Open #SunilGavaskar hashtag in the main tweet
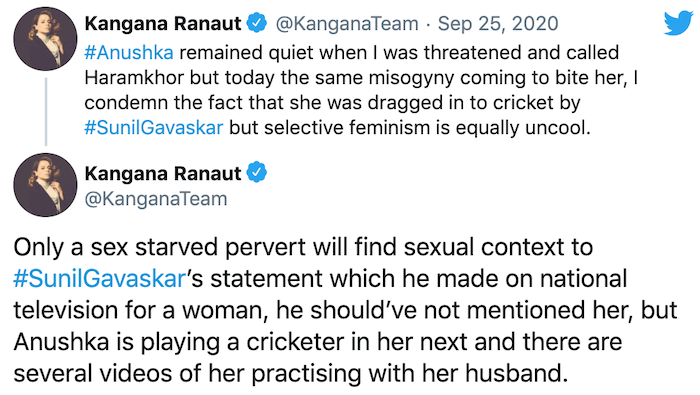Viewport: 700px width, 395px height. click(99, 279)
